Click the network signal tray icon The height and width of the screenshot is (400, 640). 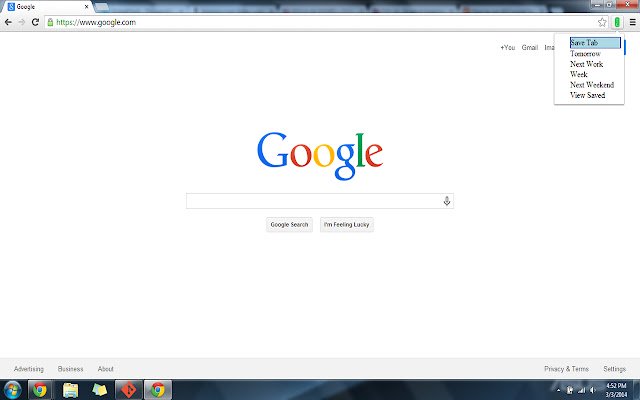click(581, 390)
